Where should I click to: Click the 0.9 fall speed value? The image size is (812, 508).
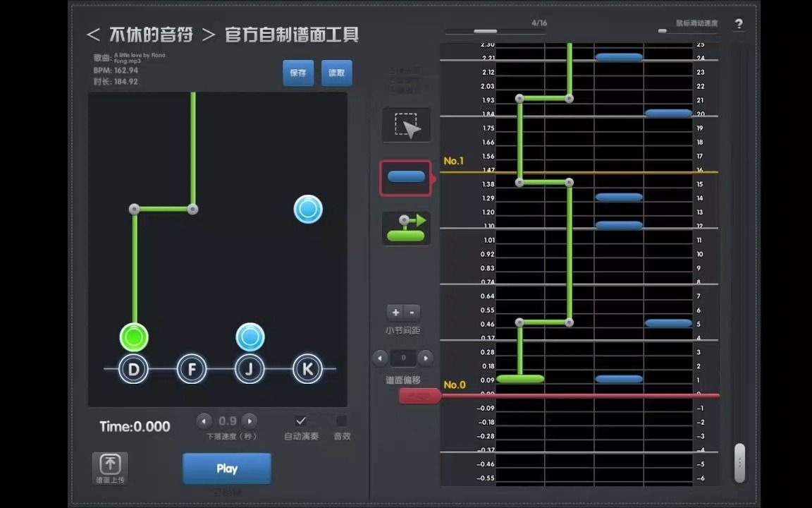coord(228,421)
